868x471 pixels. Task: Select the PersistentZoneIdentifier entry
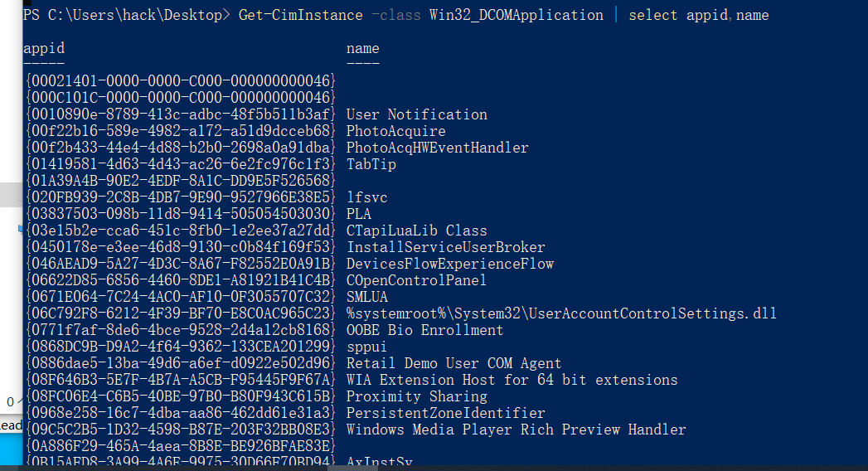tap(445, 413)
